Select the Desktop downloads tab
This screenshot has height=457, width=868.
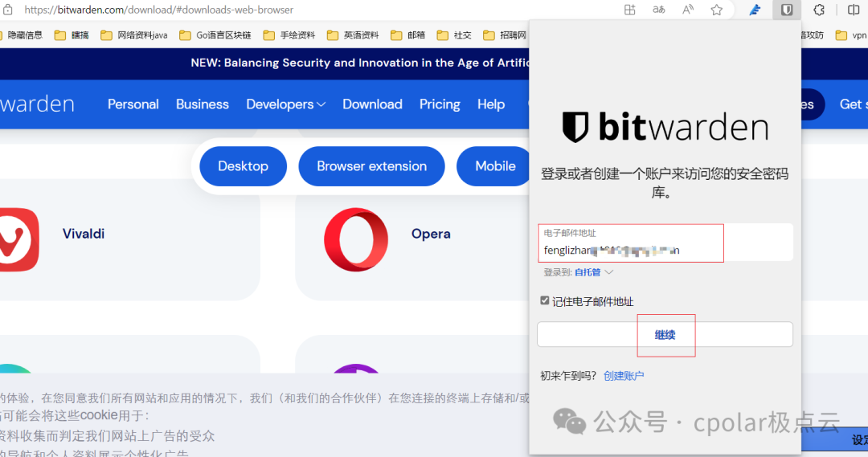[243, 166]
